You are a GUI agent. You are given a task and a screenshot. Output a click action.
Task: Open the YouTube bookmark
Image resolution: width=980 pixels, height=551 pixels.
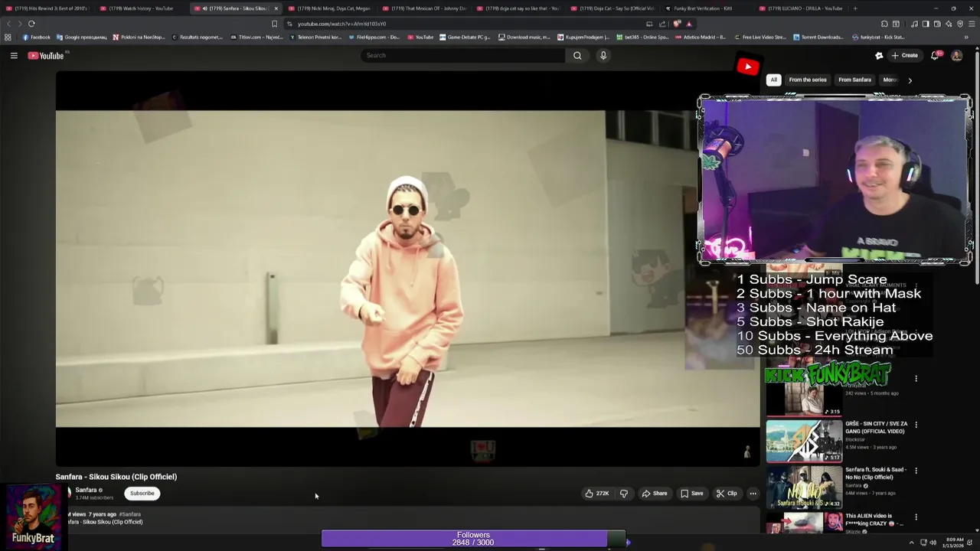point(420,37)
